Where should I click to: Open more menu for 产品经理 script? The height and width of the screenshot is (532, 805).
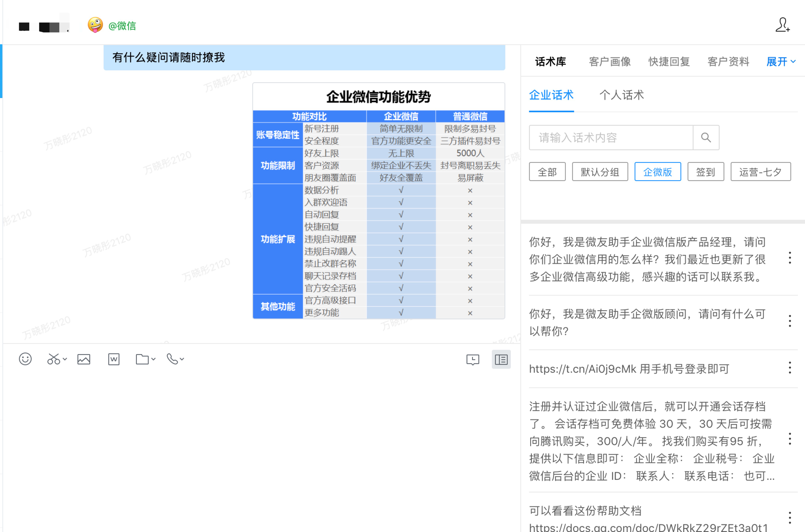pyautogui.click(x=790, y=258)
